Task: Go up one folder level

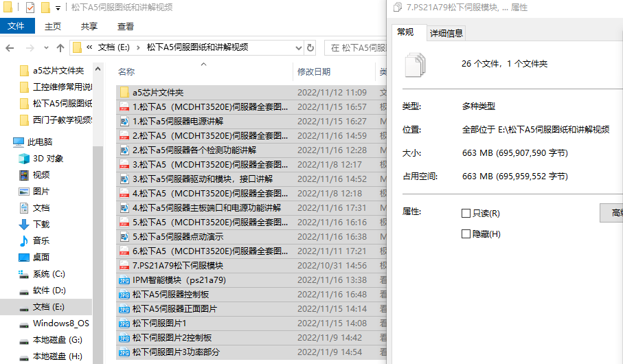Action: 60,48
